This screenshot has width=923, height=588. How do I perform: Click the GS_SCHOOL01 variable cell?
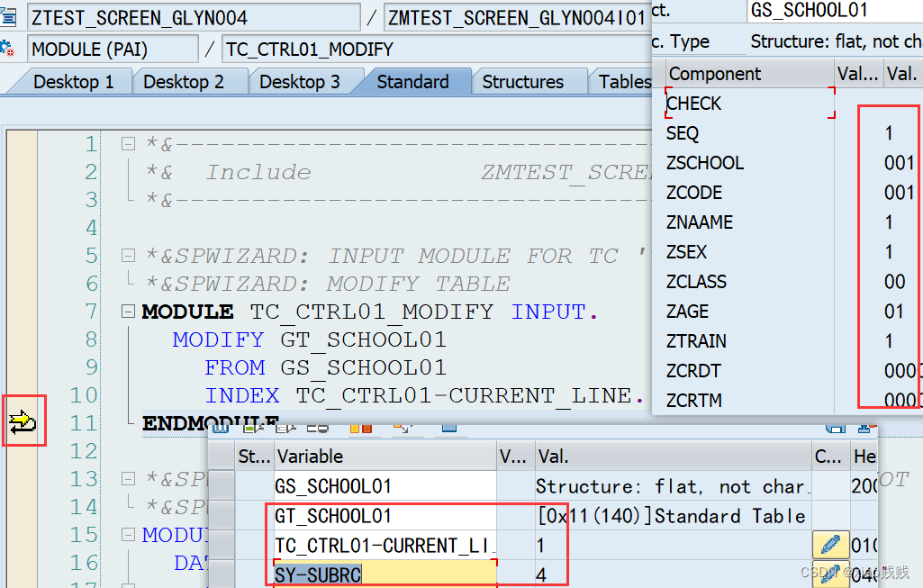click(385, 485)
